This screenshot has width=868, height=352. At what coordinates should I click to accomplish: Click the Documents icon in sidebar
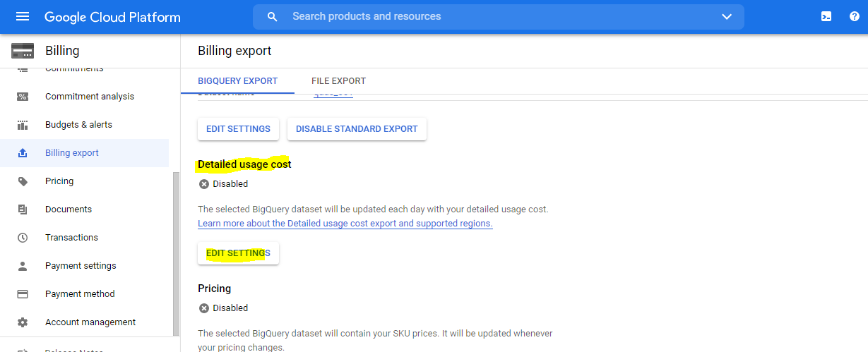pos(23,210)
